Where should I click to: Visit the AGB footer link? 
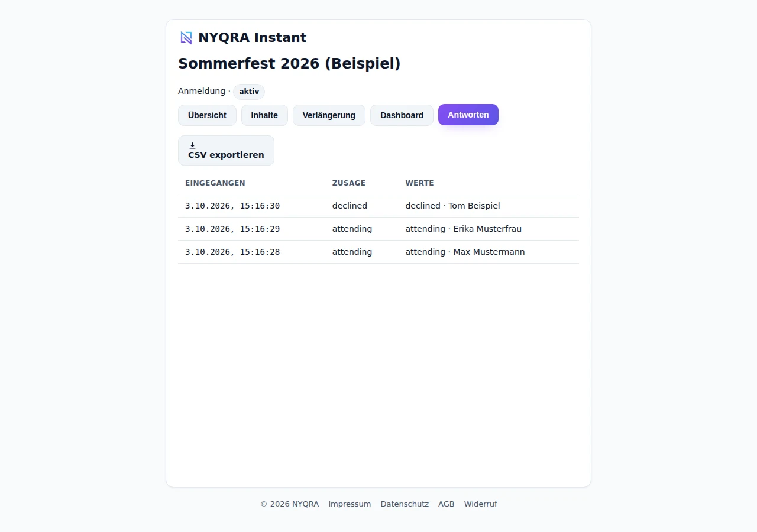tap(447, 504)
